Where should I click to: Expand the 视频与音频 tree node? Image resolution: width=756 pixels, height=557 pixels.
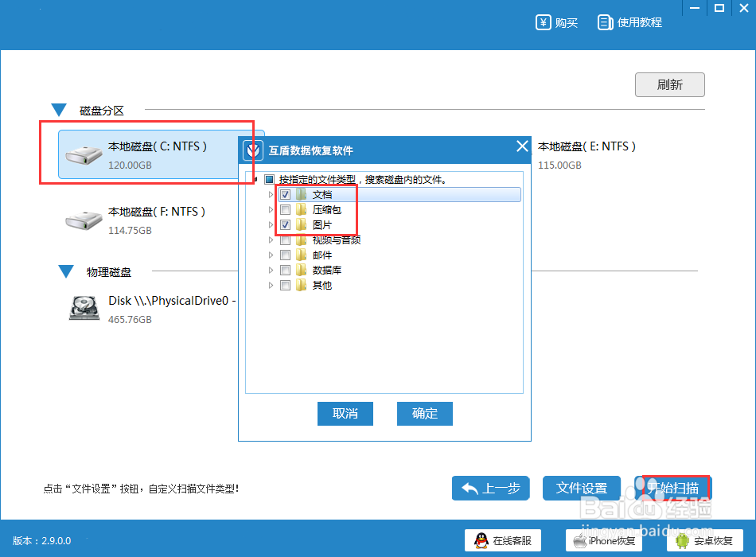click(271, 240)
